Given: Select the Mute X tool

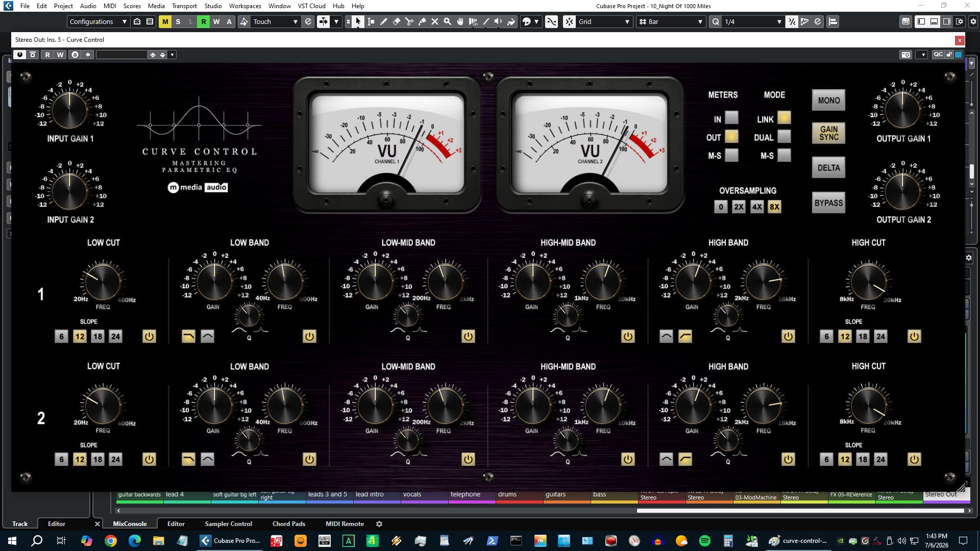Looking at the screenshot, I should click(x=435, y=21).
